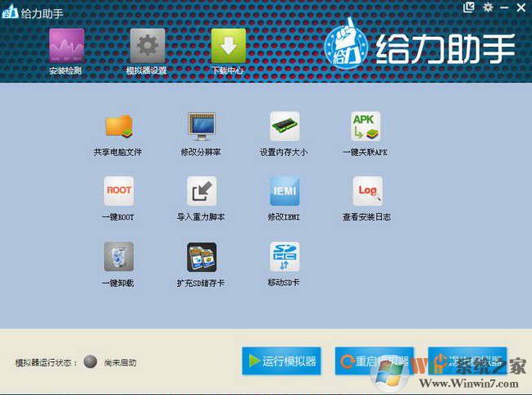Click the 修改分辨率 monitor icon
Image resolution: width=532 pixels, height=395 pixels.
click(202, 126)
